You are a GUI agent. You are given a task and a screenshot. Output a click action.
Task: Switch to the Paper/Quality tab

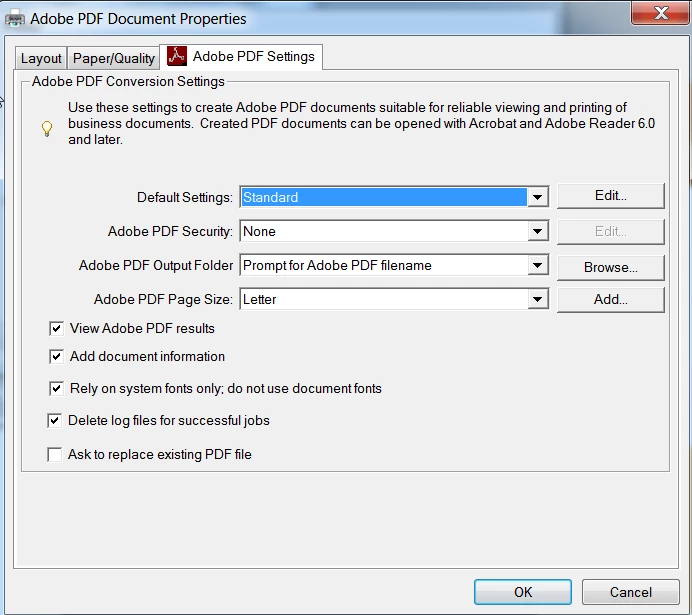click(x=113, y=58)
